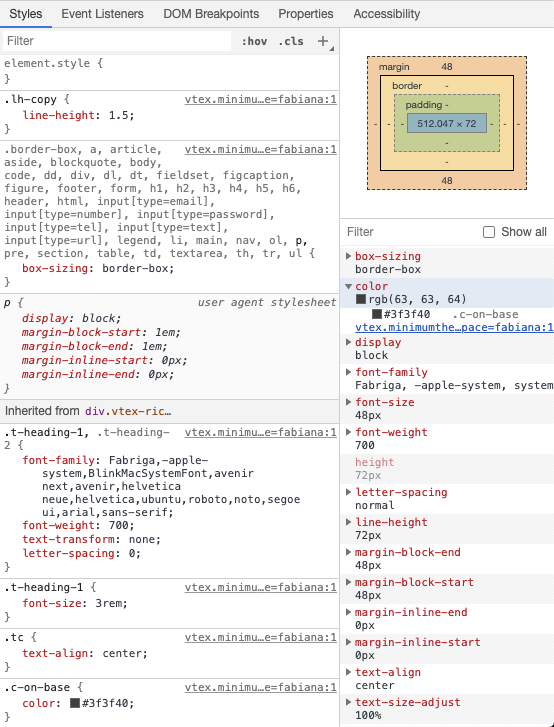Click the border label in box model
The height and width of the screenshot is (727, 554).
(407, 86)
